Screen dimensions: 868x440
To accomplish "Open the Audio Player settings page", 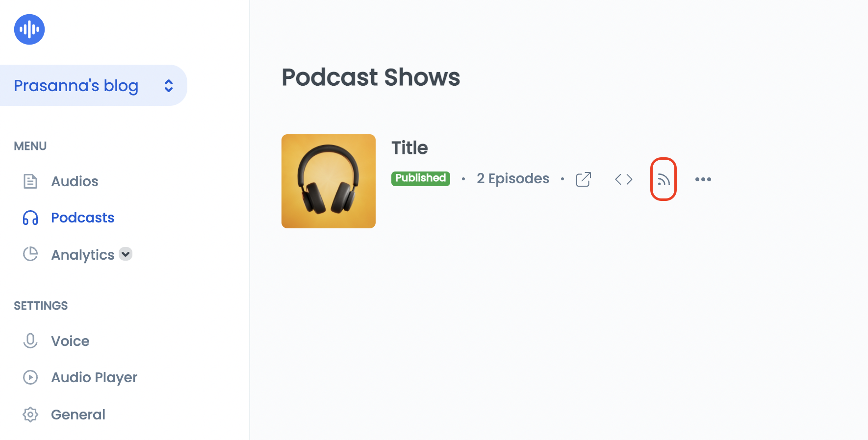I will [94, 377].
